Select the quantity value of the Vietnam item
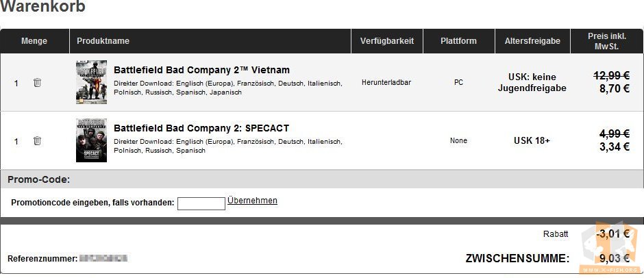Screen dimensions: 644x278 point(16,84)
